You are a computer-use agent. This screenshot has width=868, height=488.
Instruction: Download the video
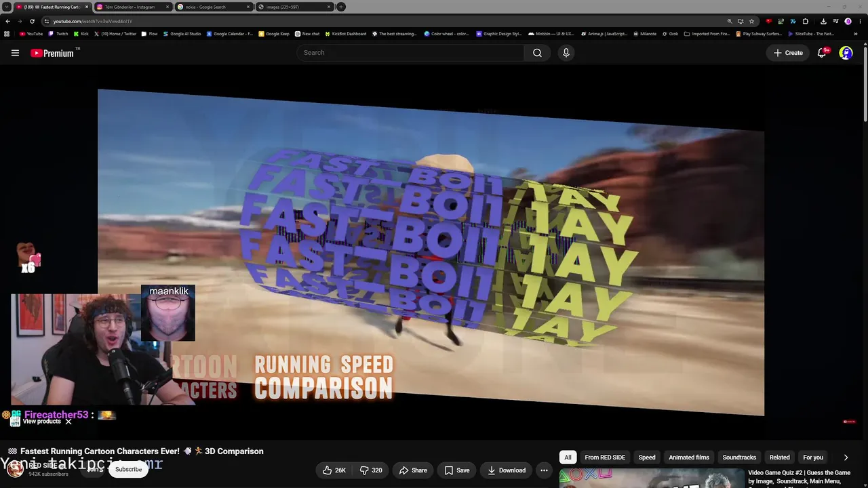click(x=507, y=470)
